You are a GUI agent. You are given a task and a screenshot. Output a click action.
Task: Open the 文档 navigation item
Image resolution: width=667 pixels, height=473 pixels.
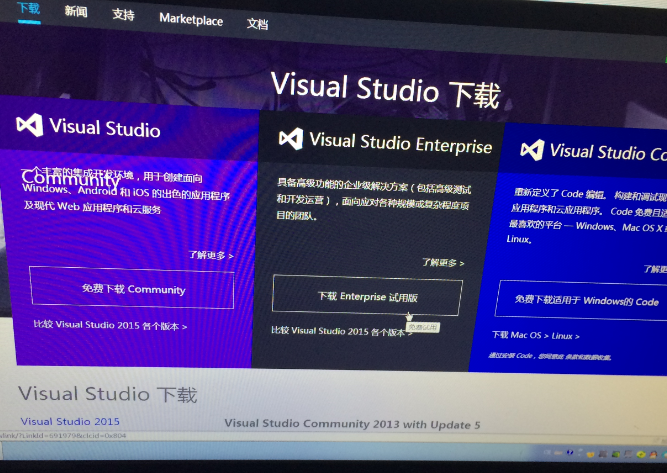[x=257, y=24]
